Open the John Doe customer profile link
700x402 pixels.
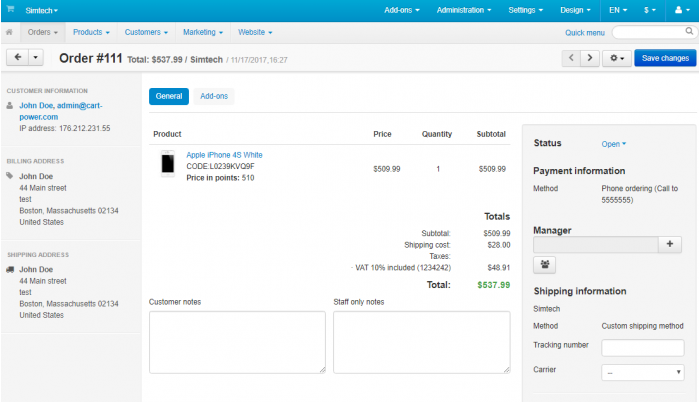click(x=61, y=111)
